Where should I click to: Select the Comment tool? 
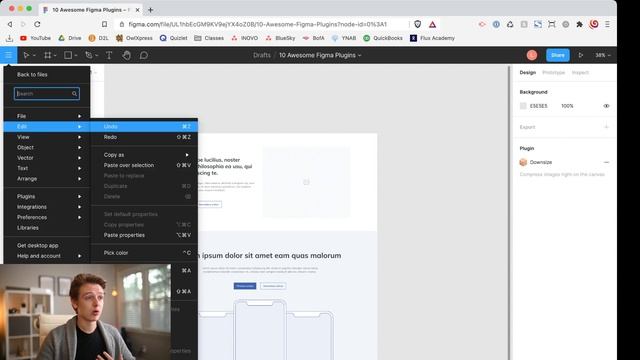pyautogui.click(x=144, y=55)
